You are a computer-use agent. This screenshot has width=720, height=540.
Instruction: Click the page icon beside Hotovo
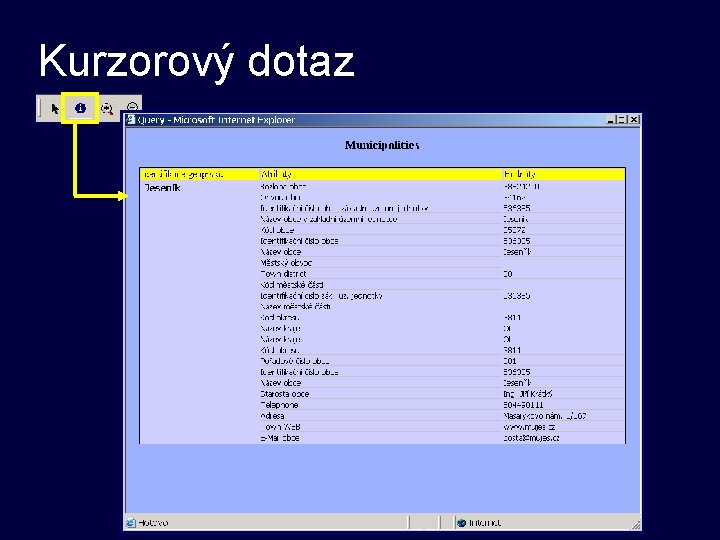pyautogui.click(x=131, y=523)
